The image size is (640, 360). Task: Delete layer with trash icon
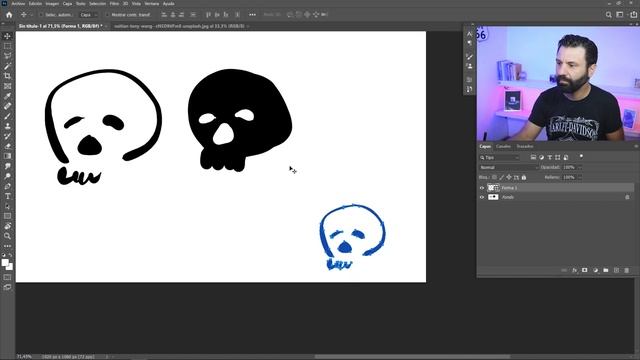[627, 270]
